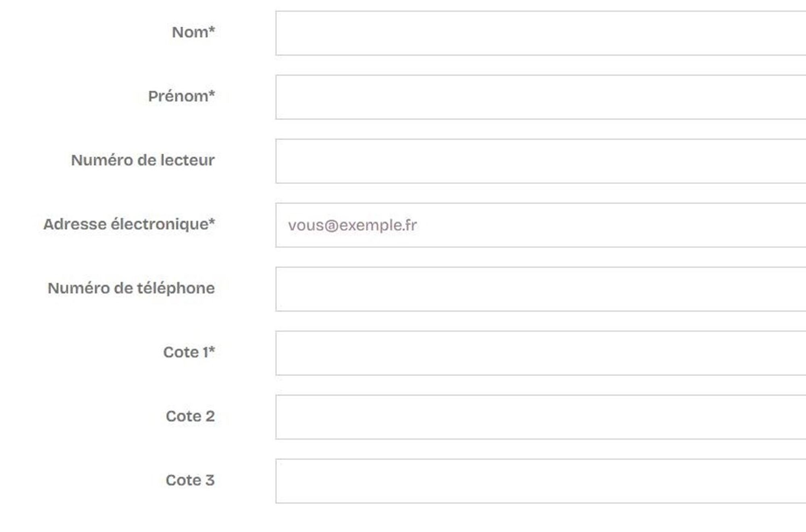Click the required asterisk after Prénom
The image size is (806, 532).
coord(212,93)
